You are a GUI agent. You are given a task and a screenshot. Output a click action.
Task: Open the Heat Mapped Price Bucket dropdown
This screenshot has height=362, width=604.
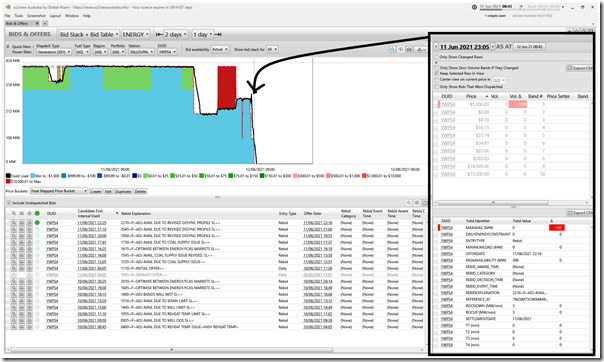(59, 191)
